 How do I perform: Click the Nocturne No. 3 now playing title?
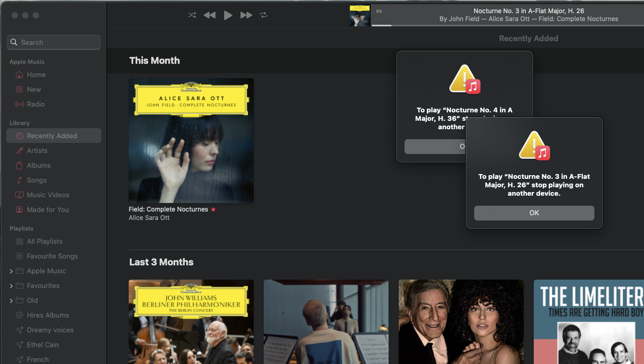tap(529, 11)
